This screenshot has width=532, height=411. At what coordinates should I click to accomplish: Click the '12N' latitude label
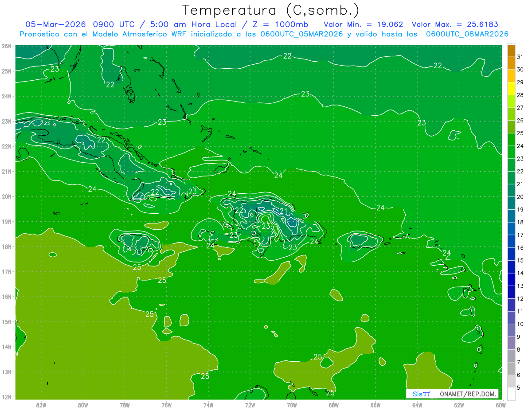pyautogui.click(x=6, y=397)
